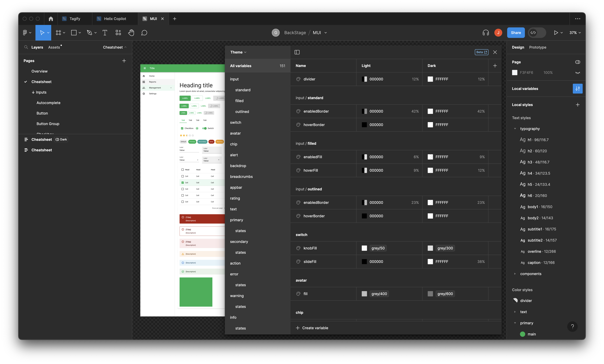
Task: Switch to the Assets tab
Action: coord(54,47)
